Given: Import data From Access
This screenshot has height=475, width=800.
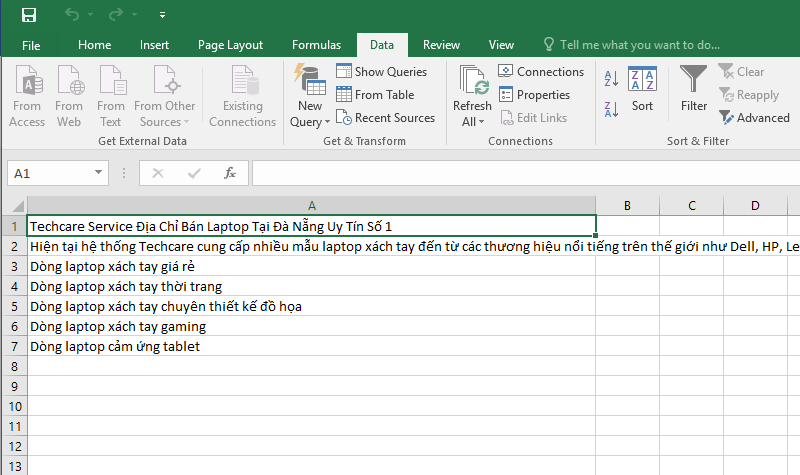Looking at the screenshot, I should point(27,96).
